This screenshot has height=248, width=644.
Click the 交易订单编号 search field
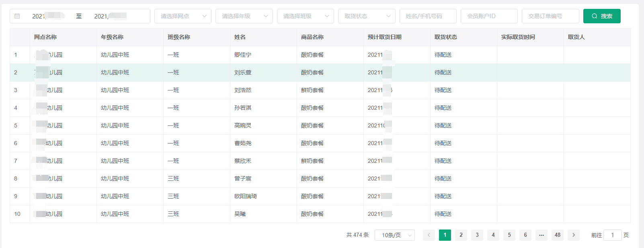click(550, 16)
